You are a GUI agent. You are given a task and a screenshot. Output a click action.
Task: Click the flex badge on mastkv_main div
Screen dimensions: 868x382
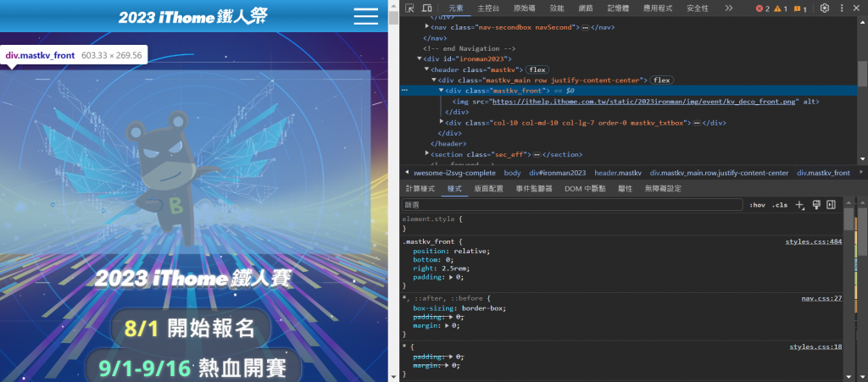[x=661, y=80]
